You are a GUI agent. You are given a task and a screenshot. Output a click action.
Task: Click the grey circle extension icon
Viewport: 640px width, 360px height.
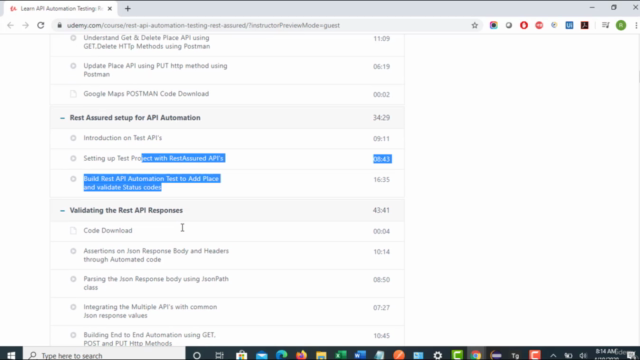tap(509, 25)
